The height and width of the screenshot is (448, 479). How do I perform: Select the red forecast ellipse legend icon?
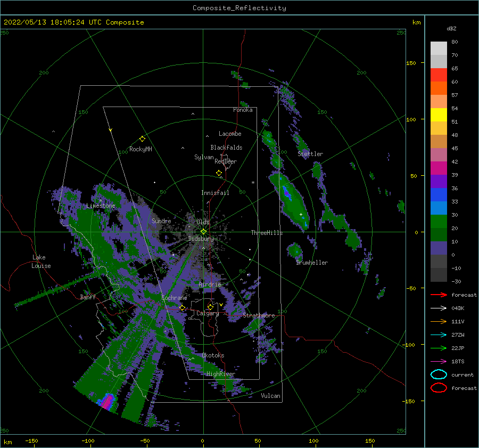click(439, 388)
